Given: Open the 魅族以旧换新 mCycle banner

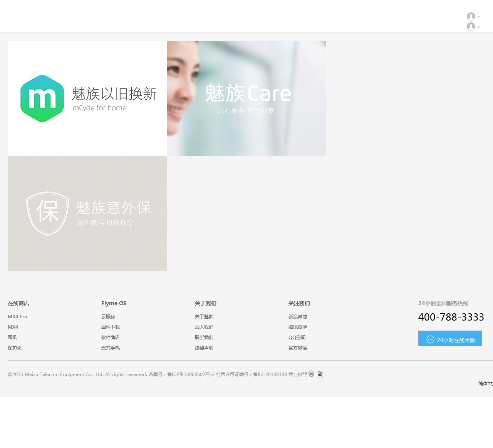Looking at the screenshot, I should click(x=87, y=98).
